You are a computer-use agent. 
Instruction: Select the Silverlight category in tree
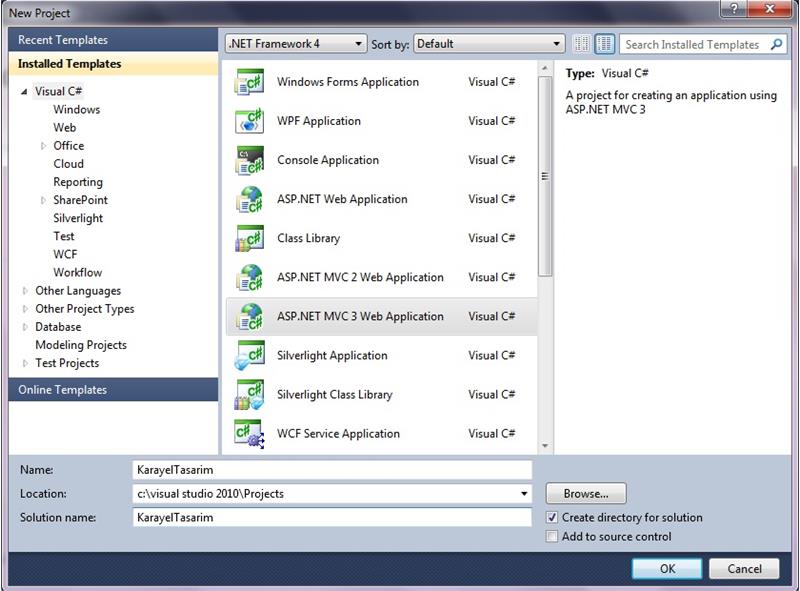[x=78, y=218]
